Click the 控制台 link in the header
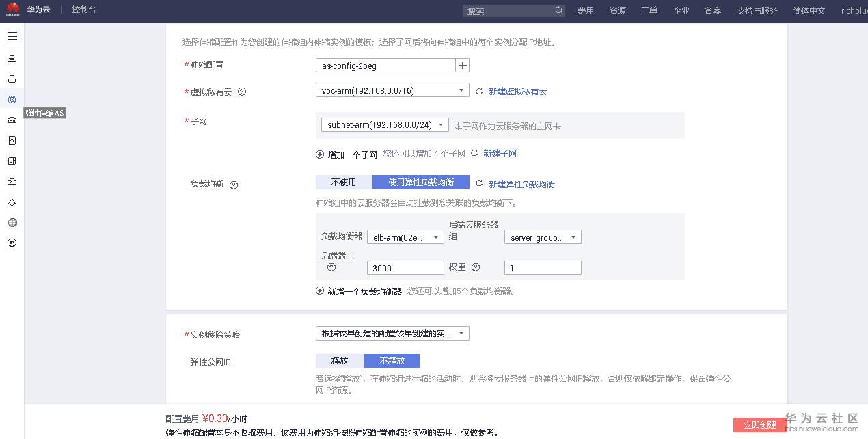This screenshot has height=439, width=868. 84,10
